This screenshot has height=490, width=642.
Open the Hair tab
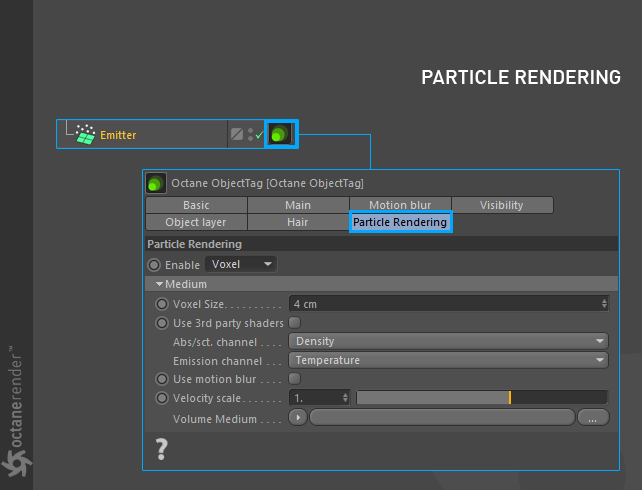click(x=298, y=222)
